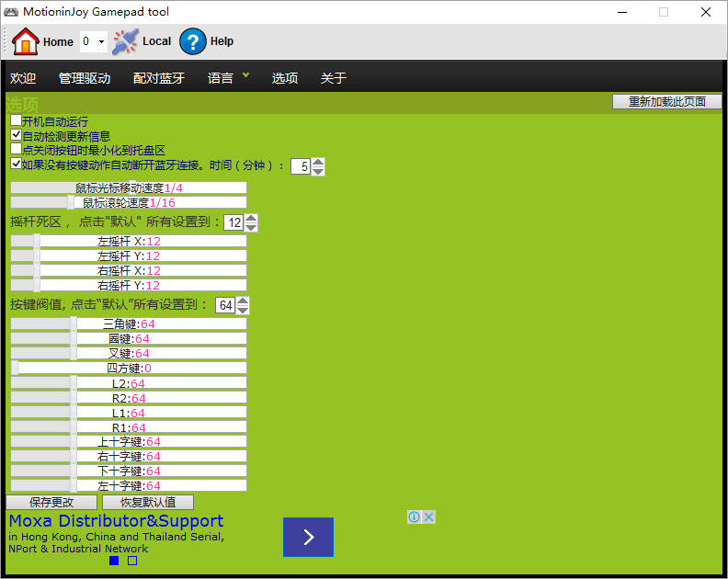Click the R1 threshold slider

[x=129, y=427]
